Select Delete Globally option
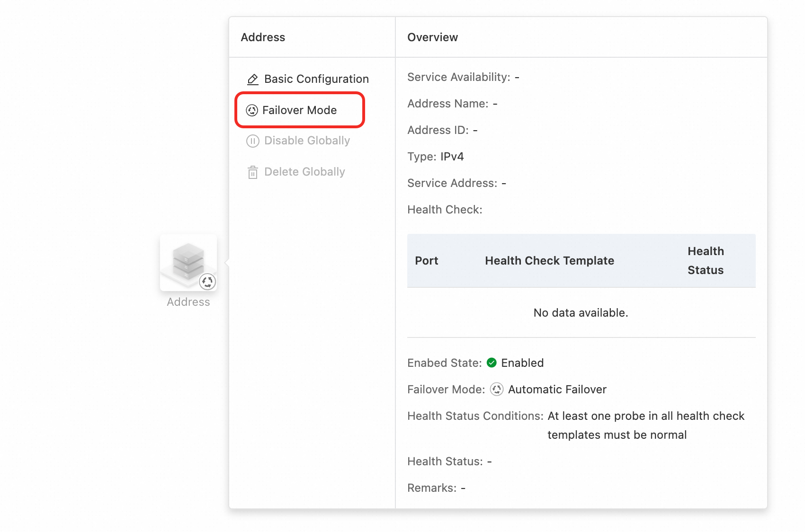Viewport: 805px width, 532px height. tap(296, 172)
